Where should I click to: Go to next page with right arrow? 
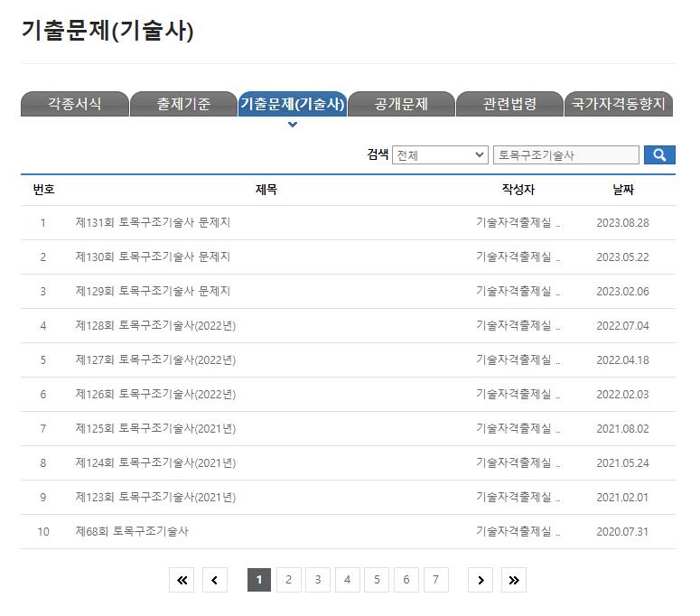(x=481, y=580)
